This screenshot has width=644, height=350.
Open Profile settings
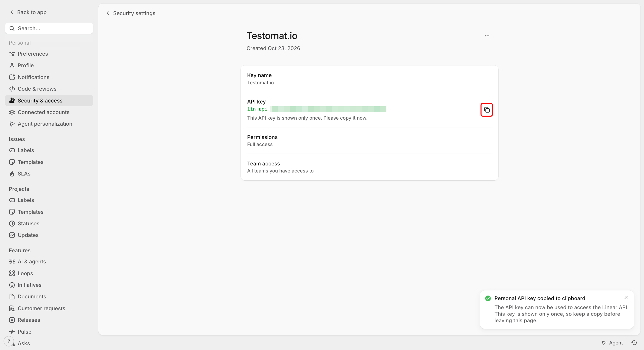[x=49, y=65]
